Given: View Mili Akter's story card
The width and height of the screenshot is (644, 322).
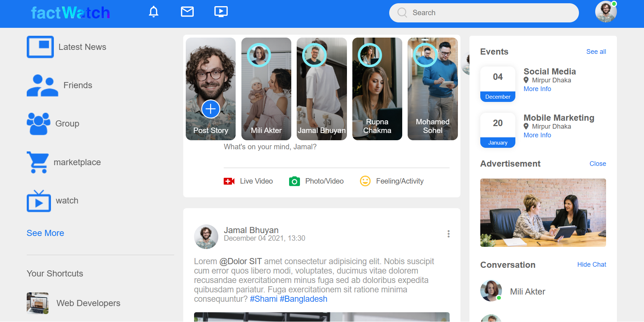Looking at the screenshot, I should (266, 89).
